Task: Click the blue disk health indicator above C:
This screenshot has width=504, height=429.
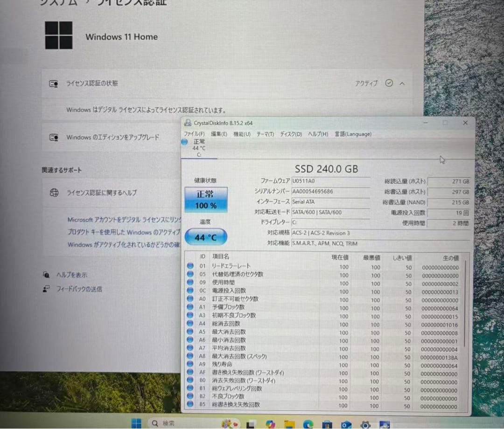Action: 184,142
